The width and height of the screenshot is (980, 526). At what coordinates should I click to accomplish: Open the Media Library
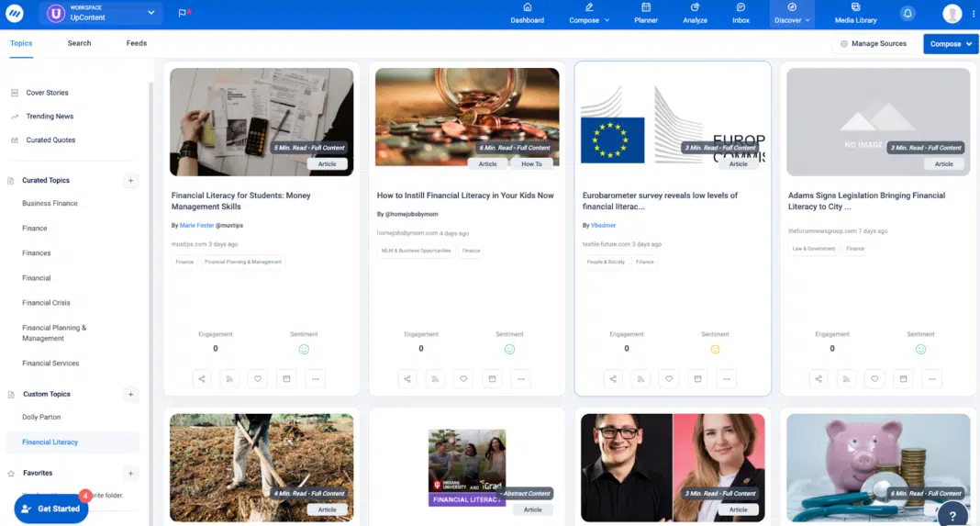click(855, 14)
